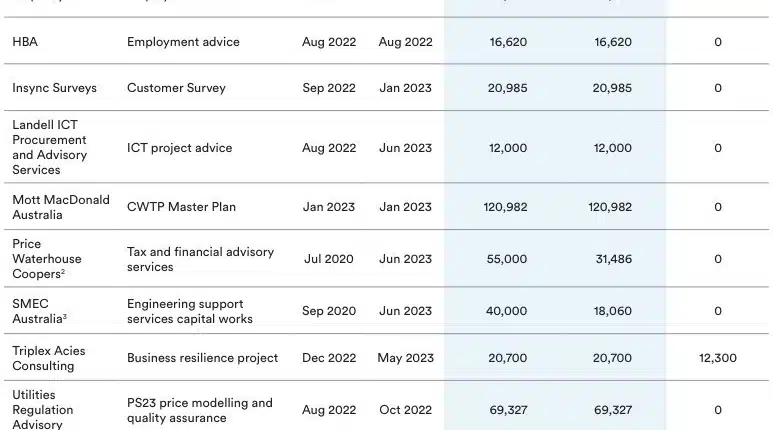This screenshot has height=430, width=773.
Task: Click the Utilities Regulation Advisory entry
Action: 44,410
